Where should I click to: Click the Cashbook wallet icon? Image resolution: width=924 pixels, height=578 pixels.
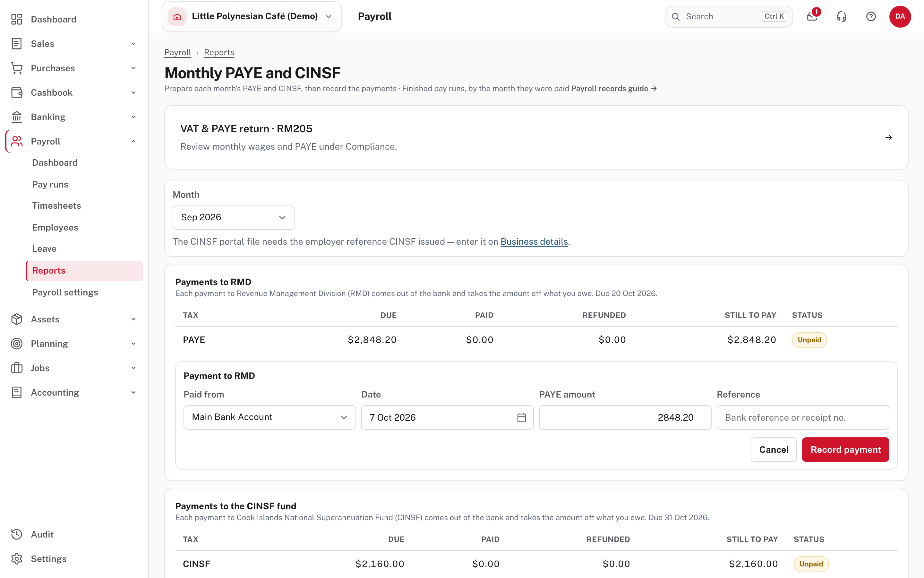[16, 92]
